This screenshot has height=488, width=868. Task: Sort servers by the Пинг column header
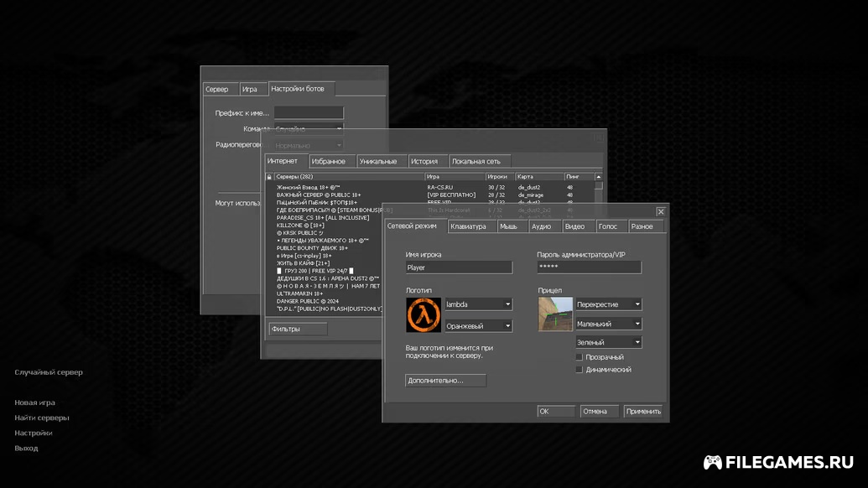coord(579,176)
